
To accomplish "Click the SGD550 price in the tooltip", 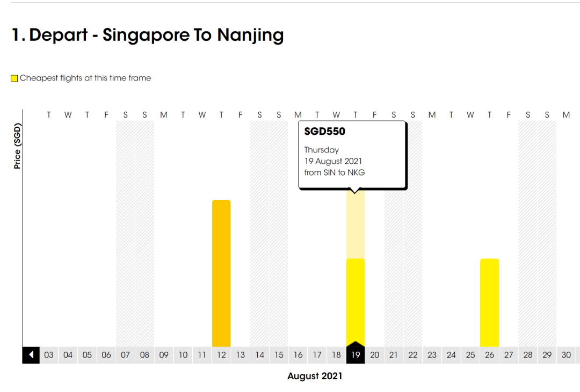I will 324,131.
